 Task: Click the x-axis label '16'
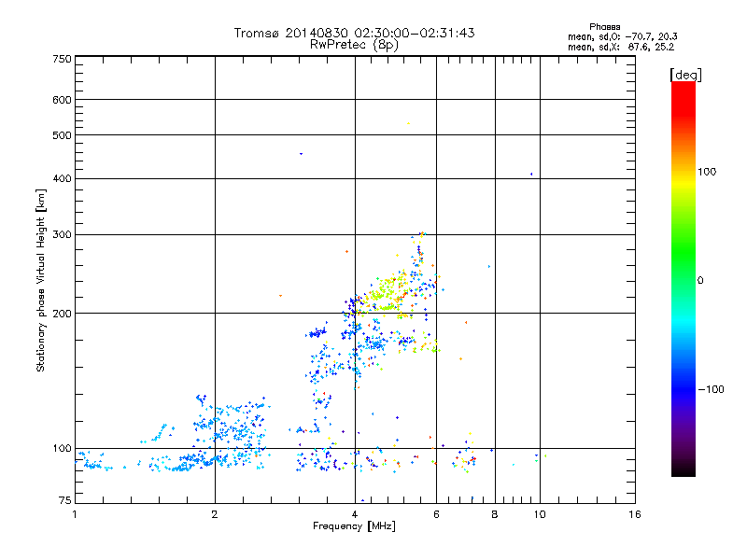635,514
